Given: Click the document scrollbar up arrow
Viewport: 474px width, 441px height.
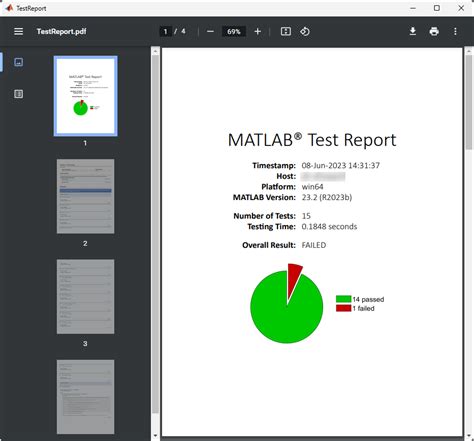Looking at the screenshot, I should [469, 51].
